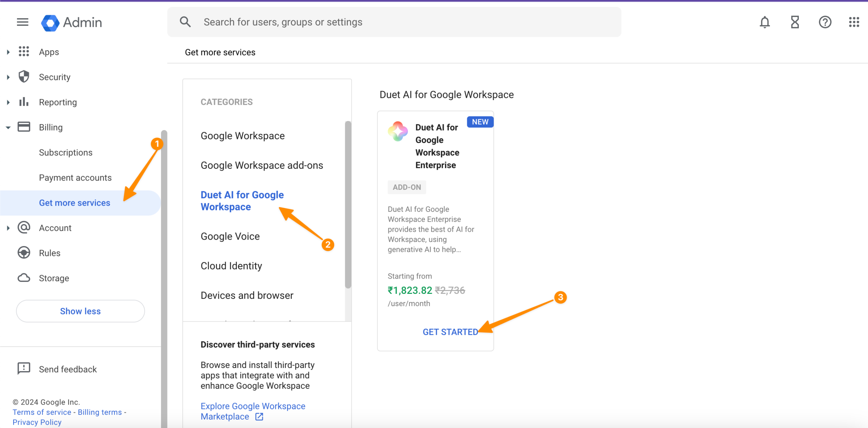Select Google Workspace add-ons category
This screenshot has width=868, height=428.
coord(261,165)
